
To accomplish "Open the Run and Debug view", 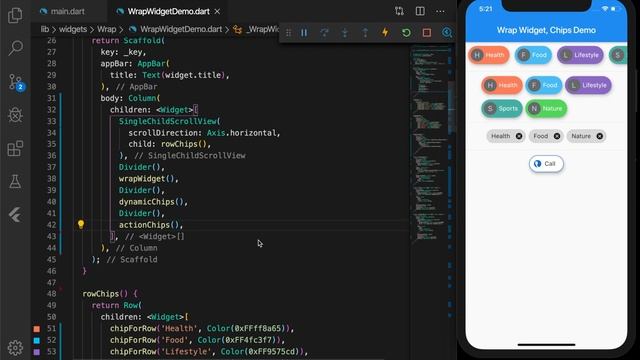I will pos(15,115).
